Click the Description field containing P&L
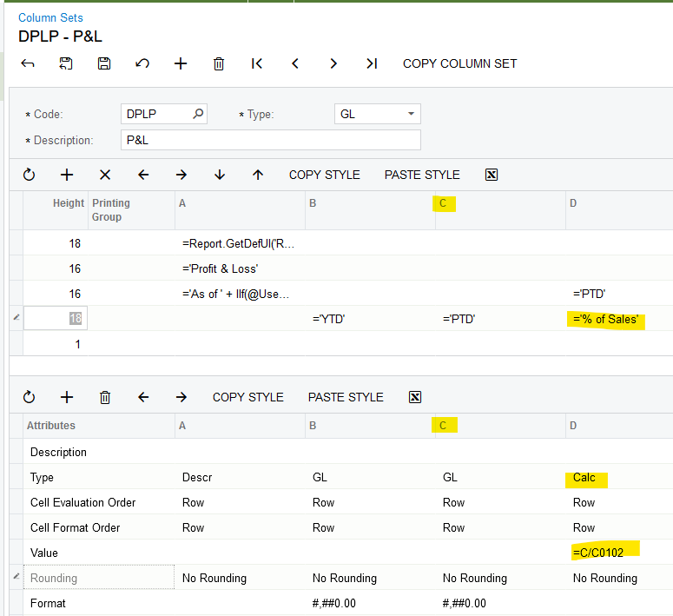The height and width of the screenshot is (616, 673). tap(271, 140)
